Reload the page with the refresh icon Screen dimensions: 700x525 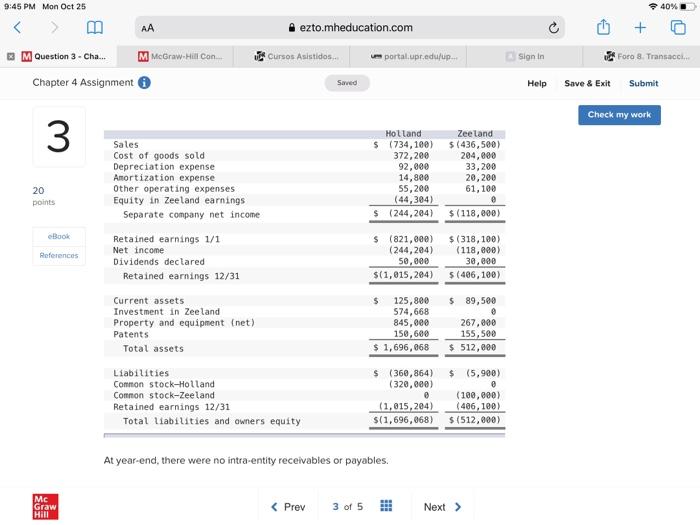[x=554, y=28]
